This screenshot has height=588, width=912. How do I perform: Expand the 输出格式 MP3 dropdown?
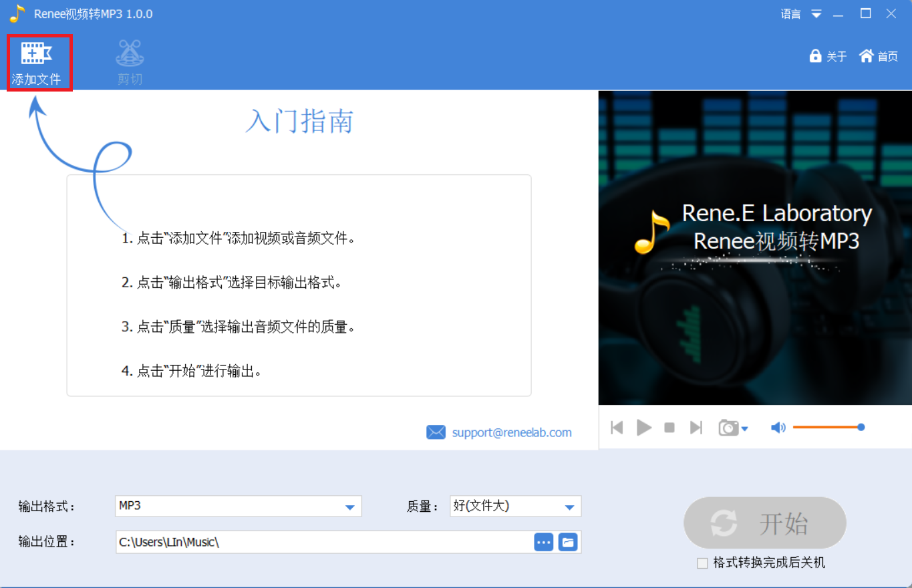(349, 507)
